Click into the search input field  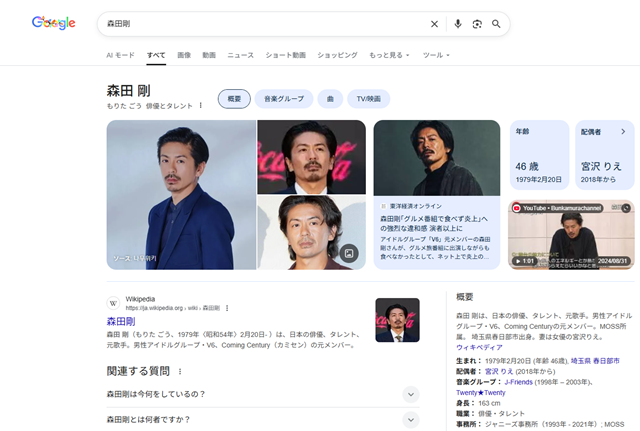pyautogui.click(x=260, y=24)
